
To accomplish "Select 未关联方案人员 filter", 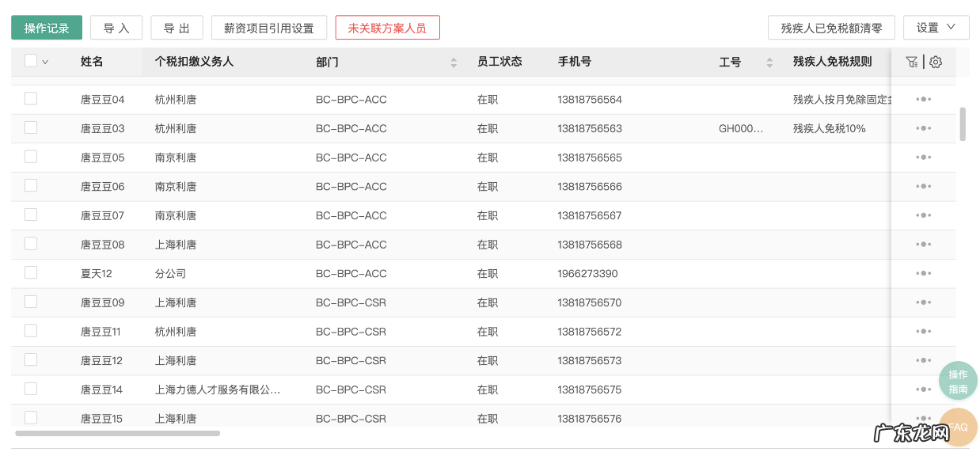I will pos(387,26).
